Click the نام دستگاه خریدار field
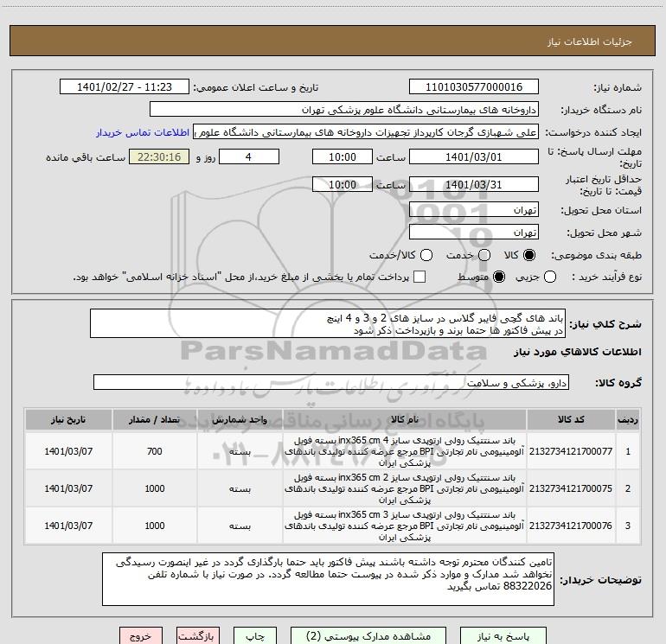666x644 pixels. coord(344,110)
